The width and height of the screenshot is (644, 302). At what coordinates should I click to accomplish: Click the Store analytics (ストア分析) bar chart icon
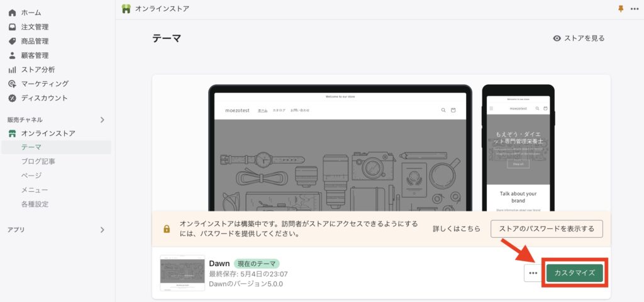point(12,70)
